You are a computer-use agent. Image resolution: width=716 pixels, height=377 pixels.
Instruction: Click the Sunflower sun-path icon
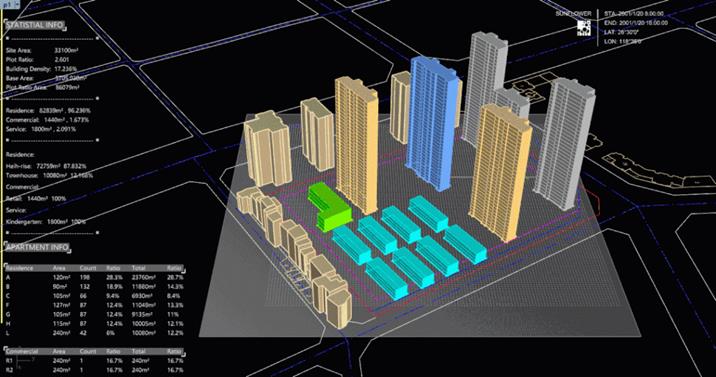click(584, 28)
